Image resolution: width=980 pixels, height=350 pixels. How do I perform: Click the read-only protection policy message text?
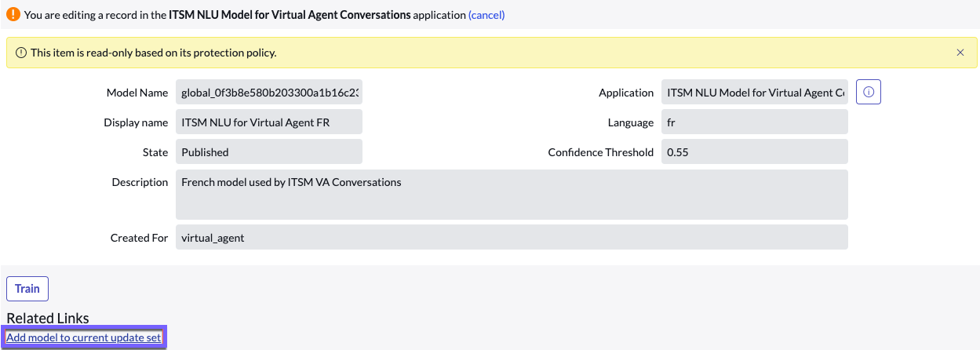[154, 53]
